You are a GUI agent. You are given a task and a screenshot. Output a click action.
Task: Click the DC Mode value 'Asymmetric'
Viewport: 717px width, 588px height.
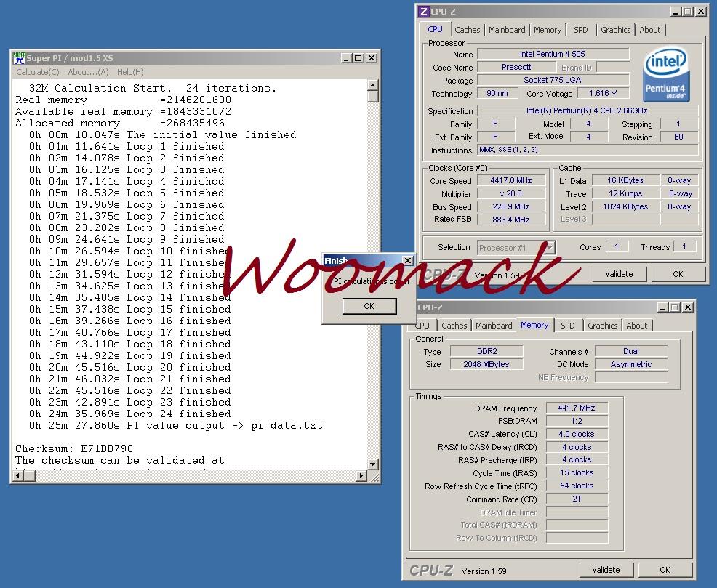631,364
